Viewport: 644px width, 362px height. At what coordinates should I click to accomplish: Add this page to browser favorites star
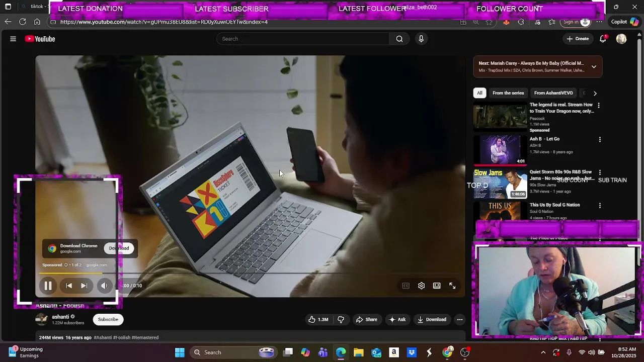(489, 22)
